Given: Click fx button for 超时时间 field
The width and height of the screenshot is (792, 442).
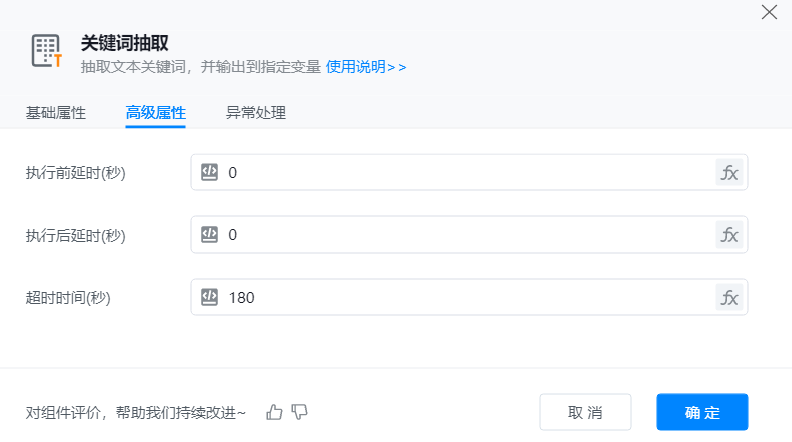Looking at the screenshot, I should point(730,297).
